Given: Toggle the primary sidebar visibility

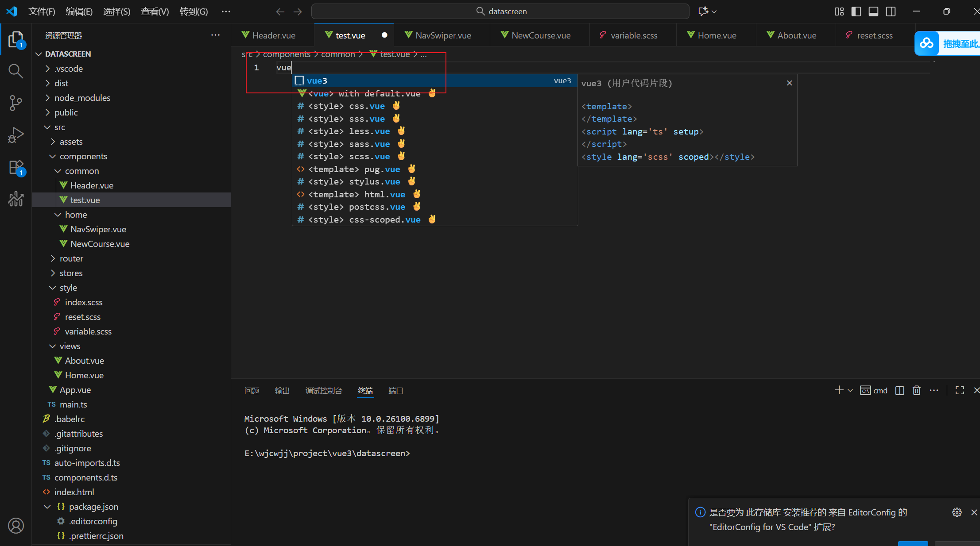Looking at the screenshot, I should [x=856, y=12].
